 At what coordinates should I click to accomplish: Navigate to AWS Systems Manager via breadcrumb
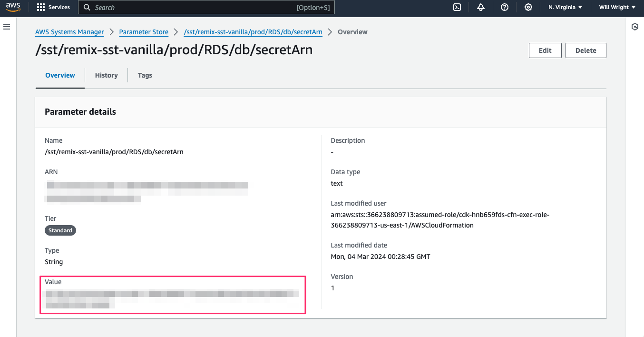click(x=69, y=32)
